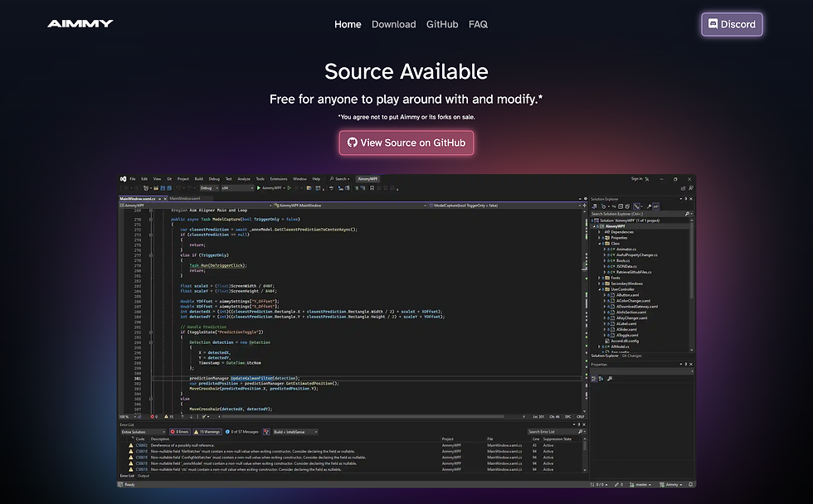The image size is (813, 504).
Task: Collapse the Class folder
Action: point(599,244)
